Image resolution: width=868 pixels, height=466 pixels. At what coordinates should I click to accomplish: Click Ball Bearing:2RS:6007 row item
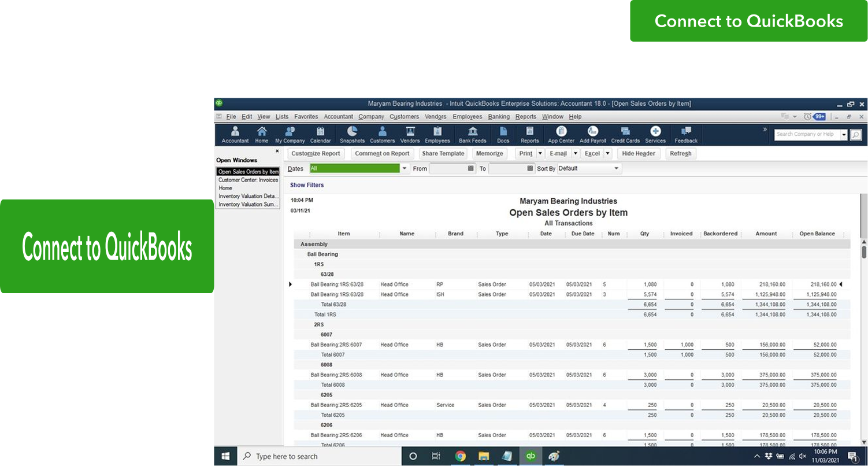point(336,345)
